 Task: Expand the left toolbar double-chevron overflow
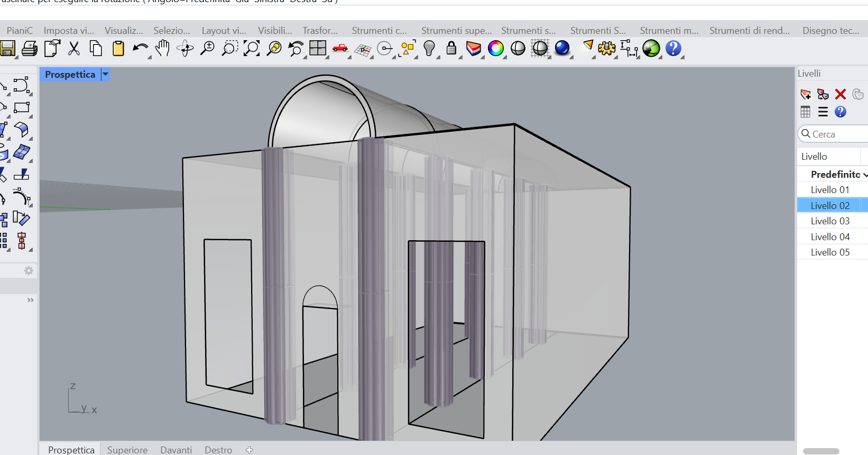[x=30, y=300]
